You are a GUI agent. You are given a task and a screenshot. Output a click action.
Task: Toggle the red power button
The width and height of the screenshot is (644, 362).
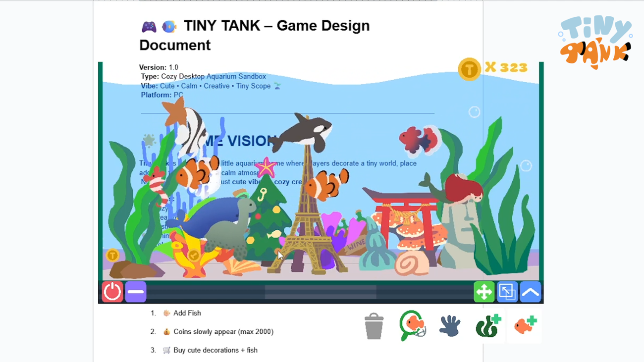(x=111, y=291)
